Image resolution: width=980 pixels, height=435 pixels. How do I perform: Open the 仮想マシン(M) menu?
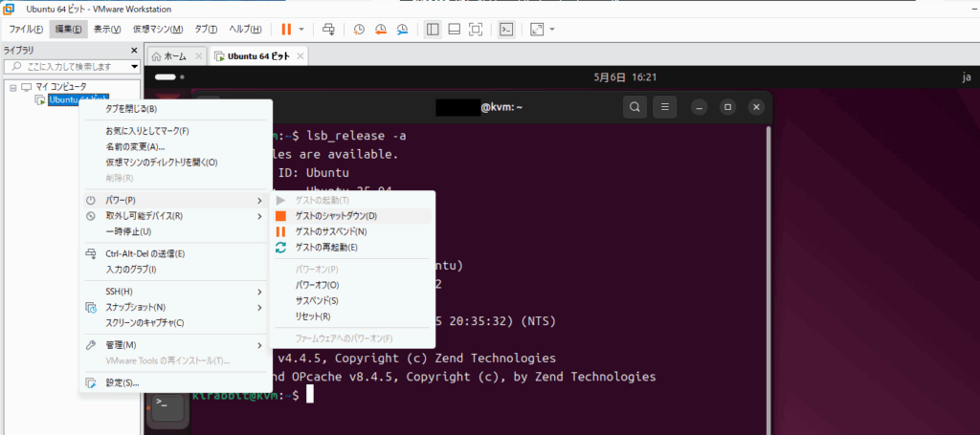[x=158, y=30]
